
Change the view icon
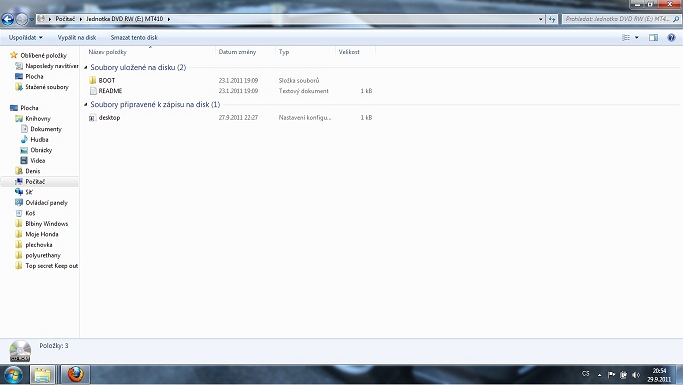pyautogui.click(x=626, y=38)
